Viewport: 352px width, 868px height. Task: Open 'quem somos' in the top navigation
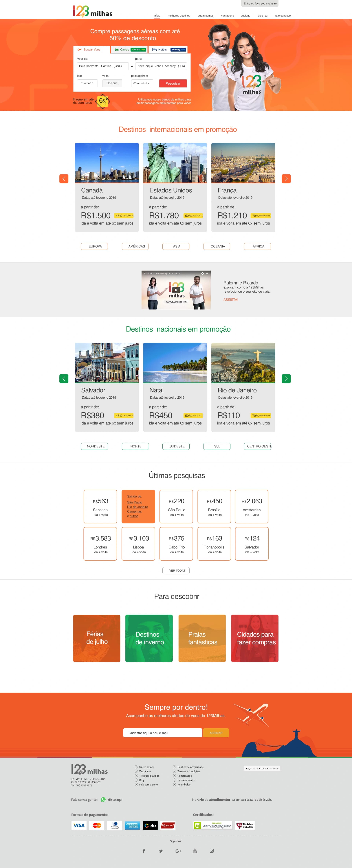(x=206, y=16)
